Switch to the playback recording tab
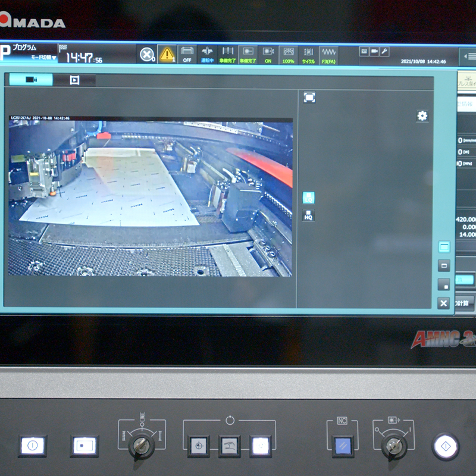The height and width of the screenshot is (476, 476). (74, 80)
